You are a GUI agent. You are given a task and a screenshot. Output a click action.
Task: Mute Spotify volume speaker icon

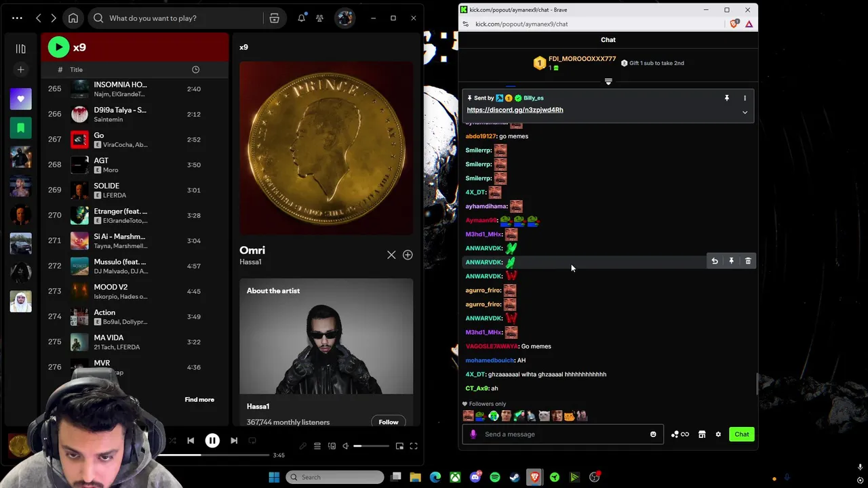click(345, 446)
